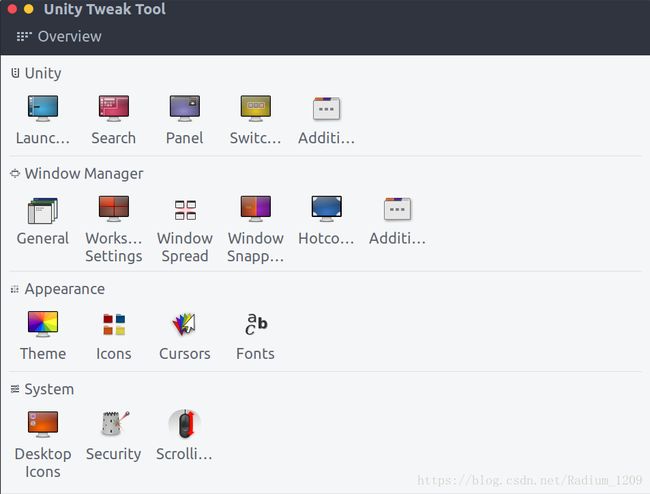The height and width of the screenshot is (494, 650).
Task: Open the Fonts settings icon
Action: coord(256,324)
